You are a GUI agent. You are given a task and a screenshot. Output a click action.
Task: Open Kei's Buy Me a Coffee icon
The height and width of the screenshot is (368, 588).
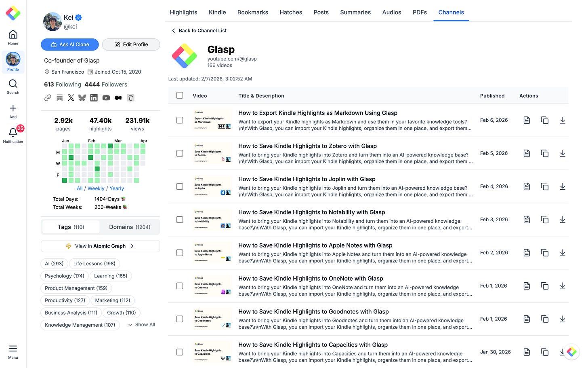(130, 97)
